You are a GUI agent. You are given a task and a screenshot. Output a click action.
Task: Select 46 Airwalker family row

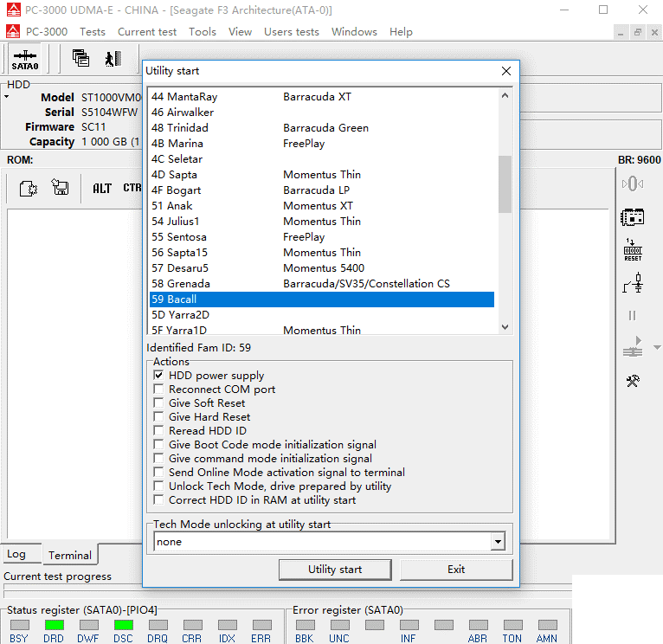coord(322,113)
